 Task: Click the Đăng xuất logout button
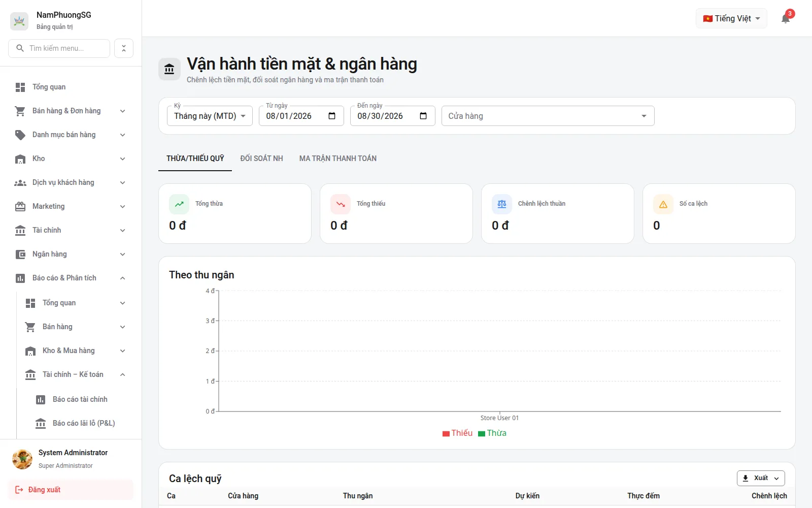pyautogui.click(x=71, y=490)
